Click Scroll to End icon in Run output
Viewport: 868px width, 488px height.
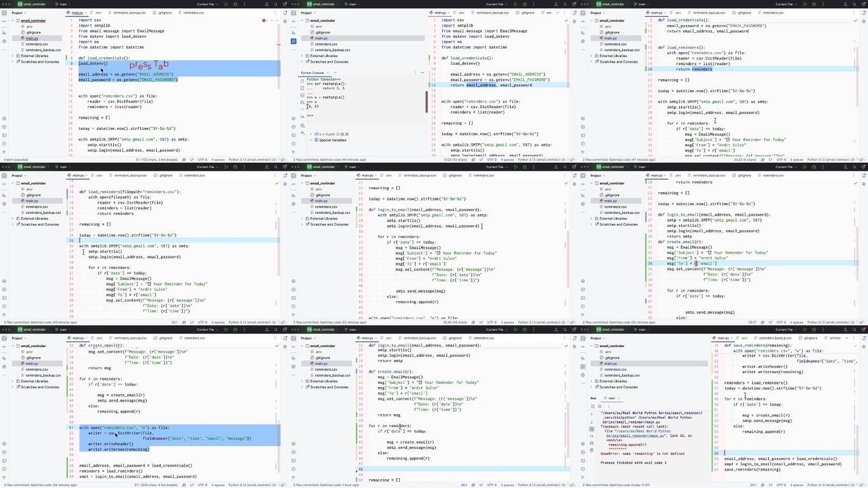[591, 436]
